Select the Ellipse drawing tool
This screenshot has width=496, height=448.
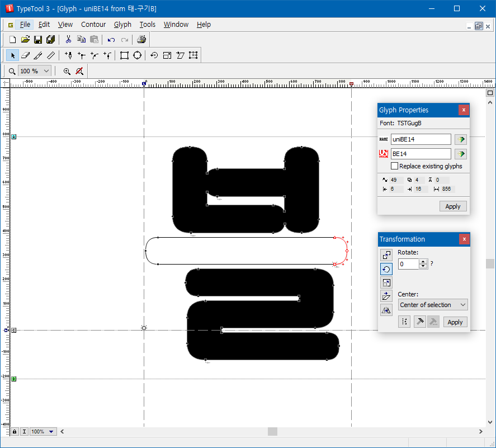pos(138,55)
